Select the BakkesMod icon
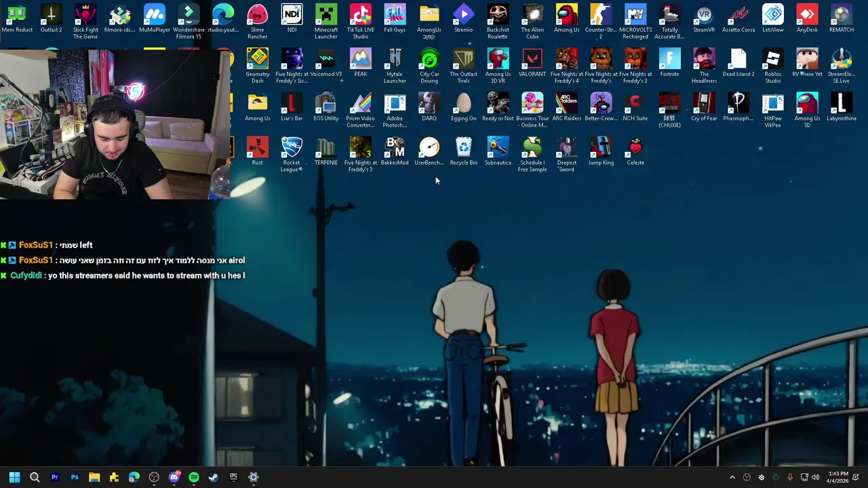This screenshot has width=868, height=488. [x=395, y=151]
